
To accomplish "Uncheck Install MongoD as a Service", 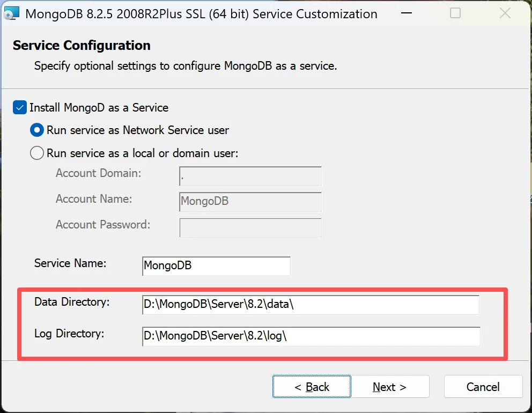I will (20, 107).
